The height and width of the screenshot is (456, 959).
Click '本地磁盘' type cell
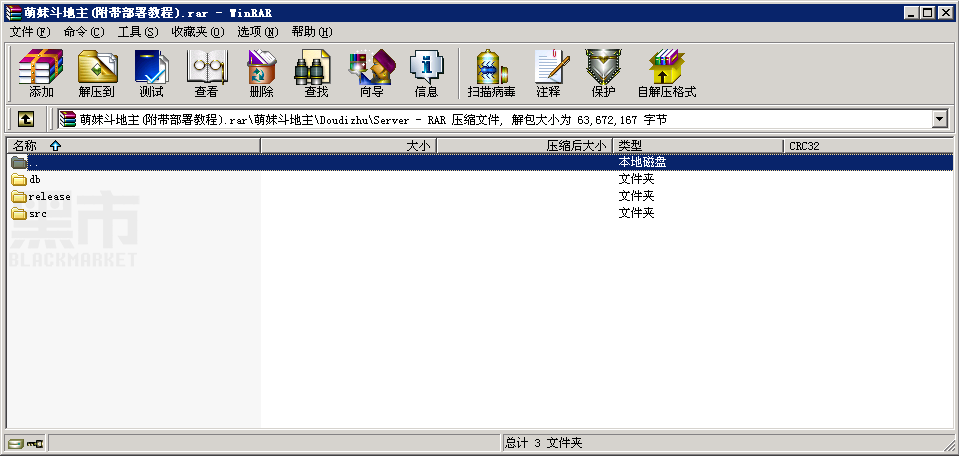(x=642, y=163)
